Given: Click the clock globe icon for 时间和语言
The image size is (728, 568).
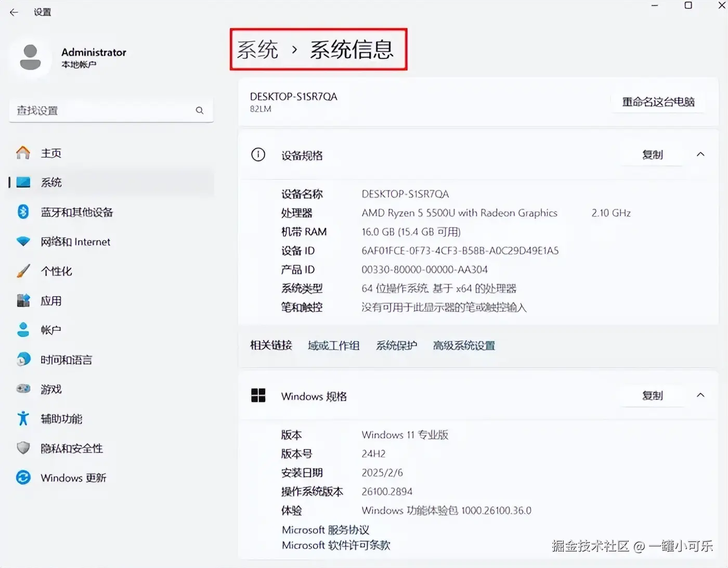Looking at the screenshot, I should (x=23, y=359).
